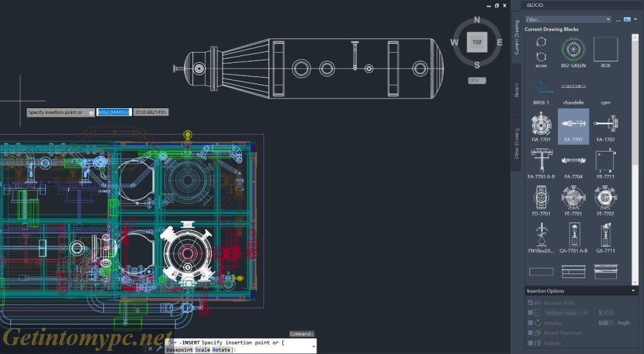This screenshot has height=354, width=644.
Task: Select the plain rectangle block thumbnail
Action: (541, 272)
